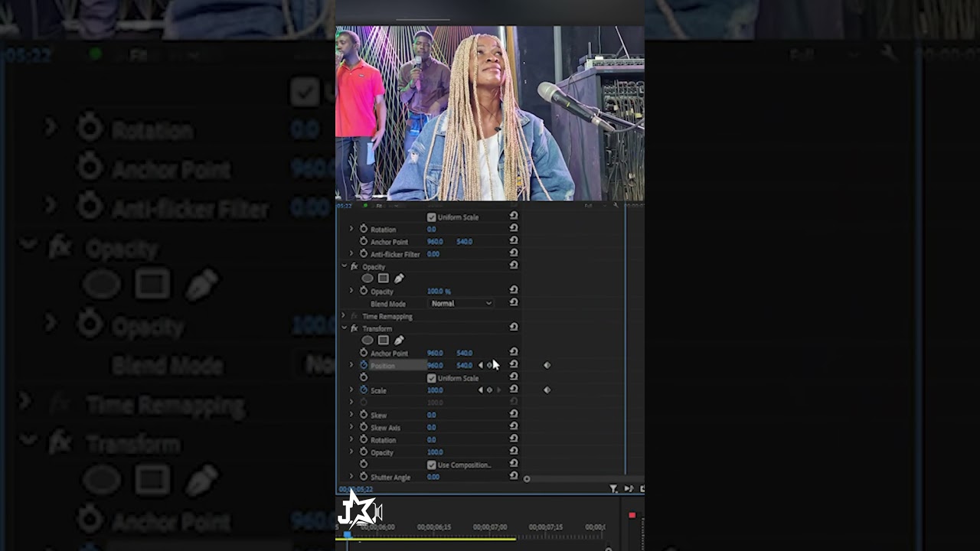Go to previous keyframe for Scale
Viewport: 980px width, 551px height.
pos(481,390)
